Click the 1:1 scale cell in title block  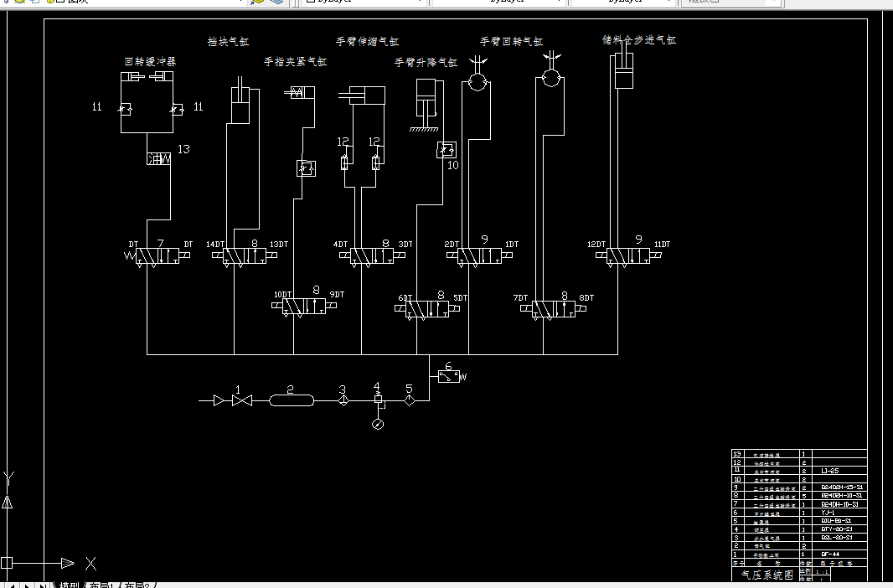click(x=822, y=571)
